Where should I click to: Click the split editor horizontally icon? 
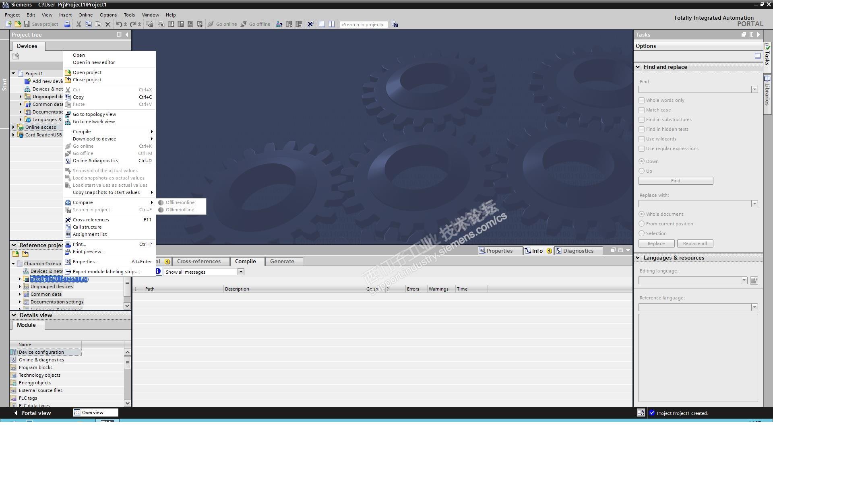[322, 24]
